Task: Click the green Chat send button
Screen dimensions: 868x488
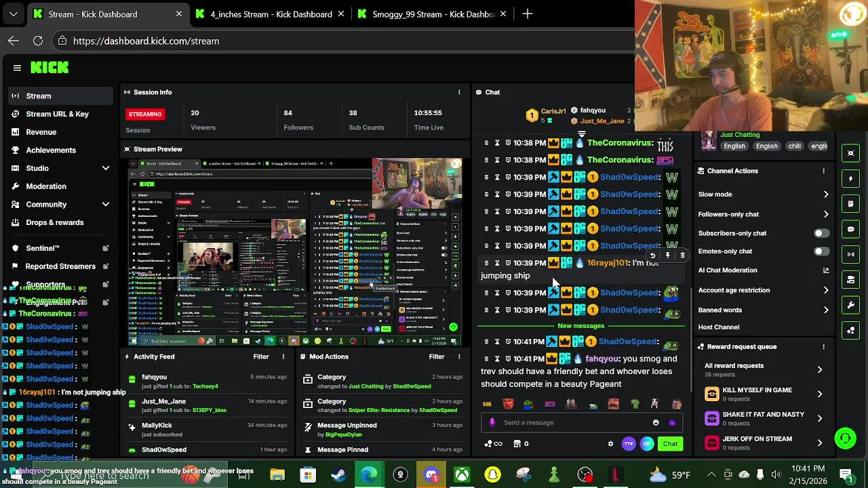Action: pyautogui.click(x=670, y=444)
